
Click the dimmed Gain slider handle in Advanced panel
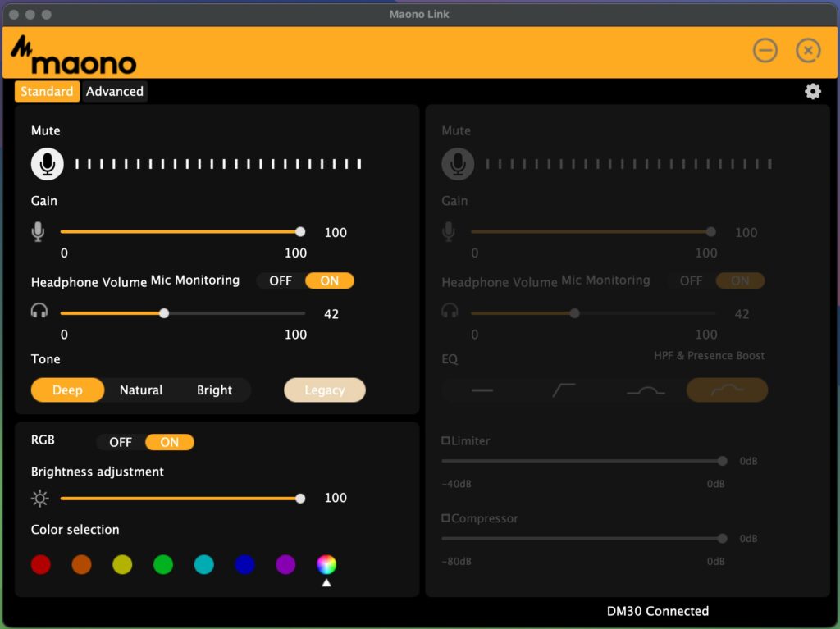[711, 231]
